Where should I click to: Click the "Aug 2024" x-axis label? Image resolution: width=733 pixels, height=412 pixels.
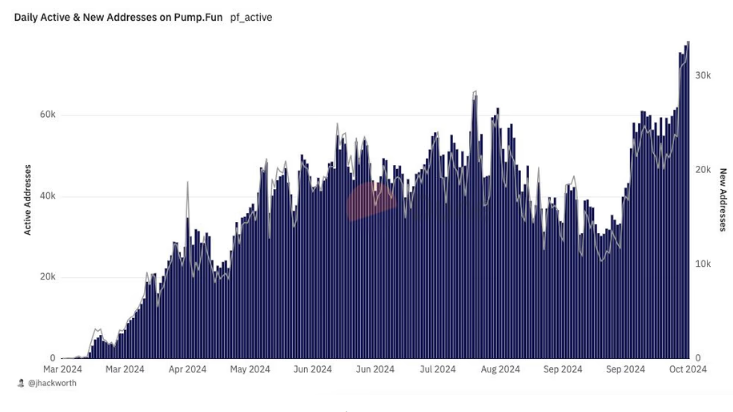coord(500,369)
